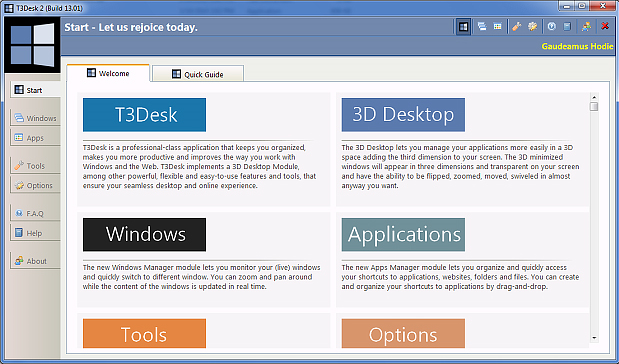Click the scrollbar down arrow
The image size is (619, 364).
coord(594,338)
